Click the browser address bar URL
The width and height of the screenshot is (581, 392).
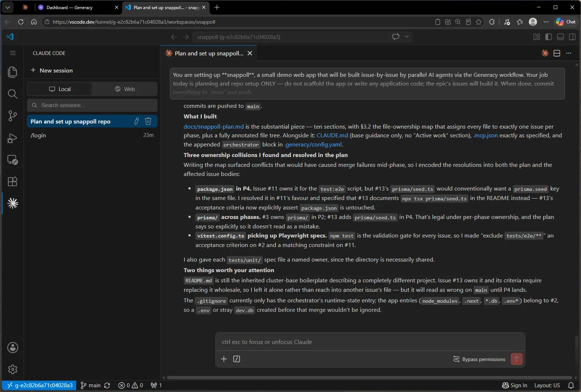(x=134, y=22)
